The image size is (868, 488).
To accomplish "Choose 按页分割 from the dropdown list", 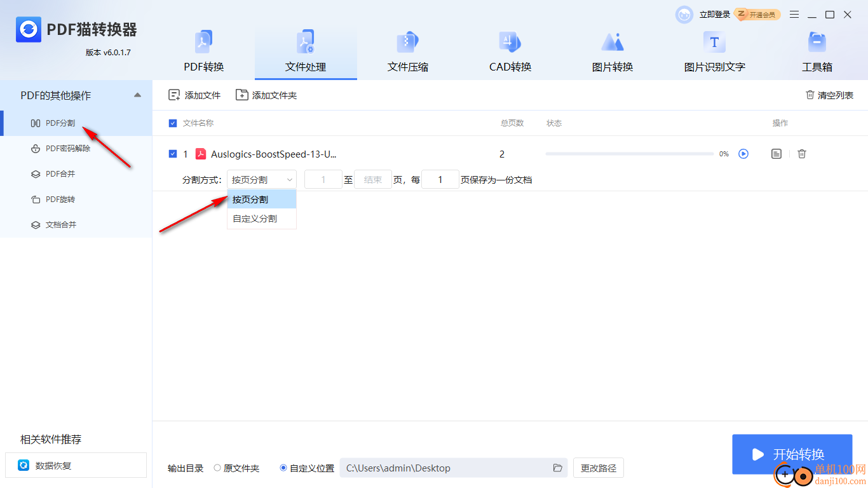I will click(262, 200).
